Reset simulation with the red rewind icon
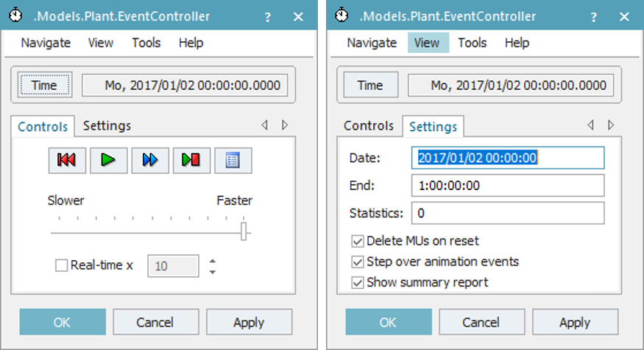Screen dimensions: 644x350 pyautogui.click(x=68, y=160)
